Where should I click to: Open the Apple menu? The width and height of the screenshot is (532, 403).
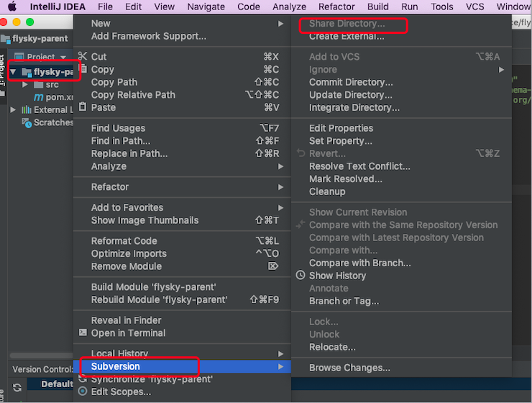12,6
